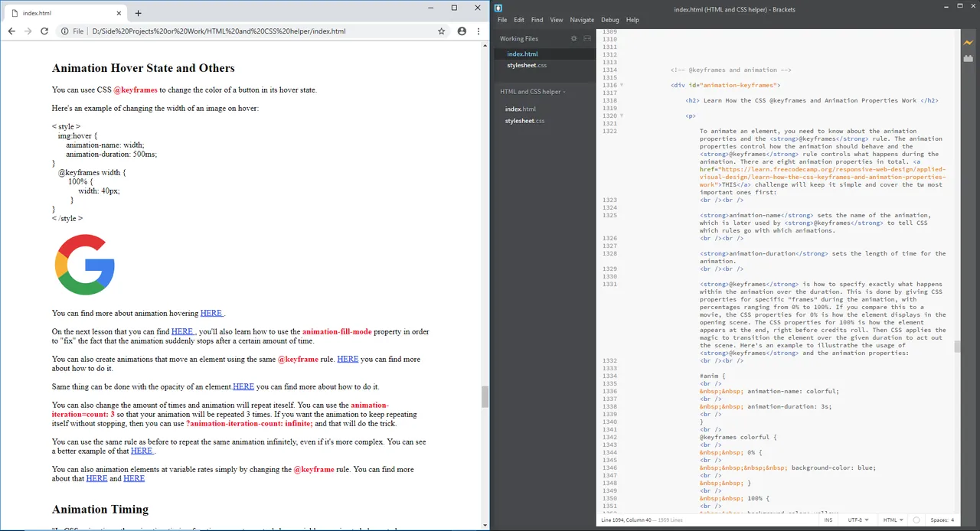Follow the HERE link for the next lesson
980x531 pixels.
[183, 331]
